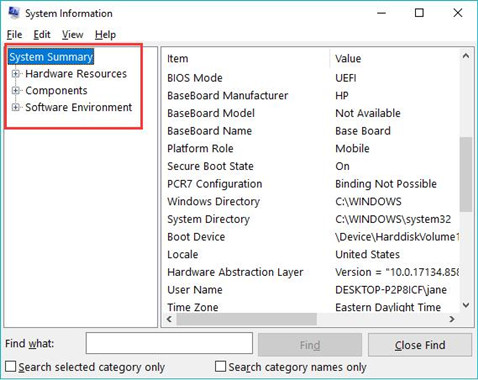Select the BaseBoard Manufacturer row
This screenshot has width=478, height=380.
311,96
